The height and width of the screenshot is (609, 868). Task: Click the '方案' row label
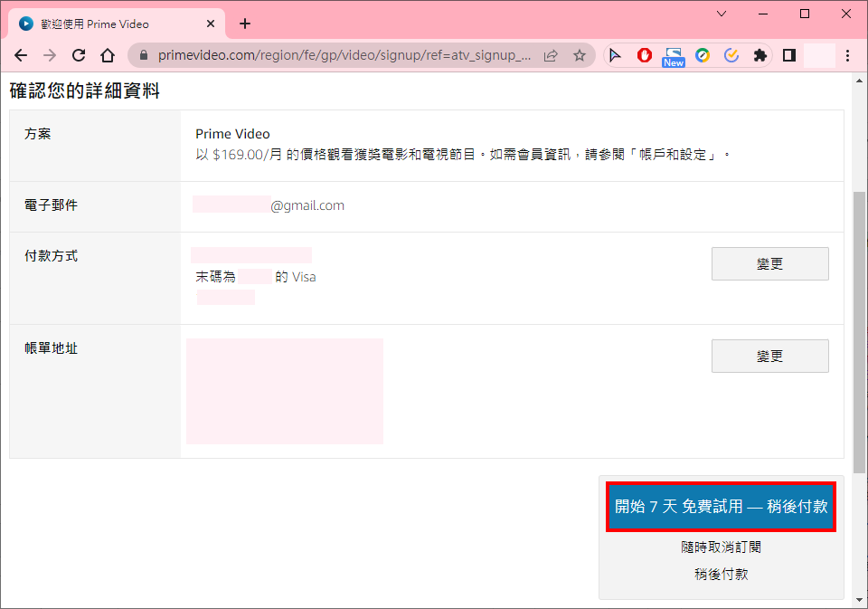point(38,134)
